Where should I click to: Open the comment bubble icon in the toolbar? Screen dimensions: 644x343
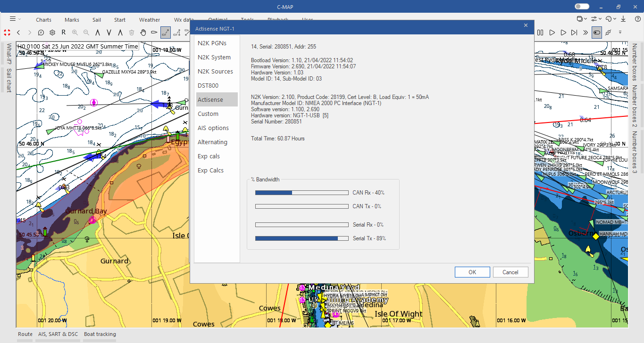pyautogui.click(x=41, y=33)
